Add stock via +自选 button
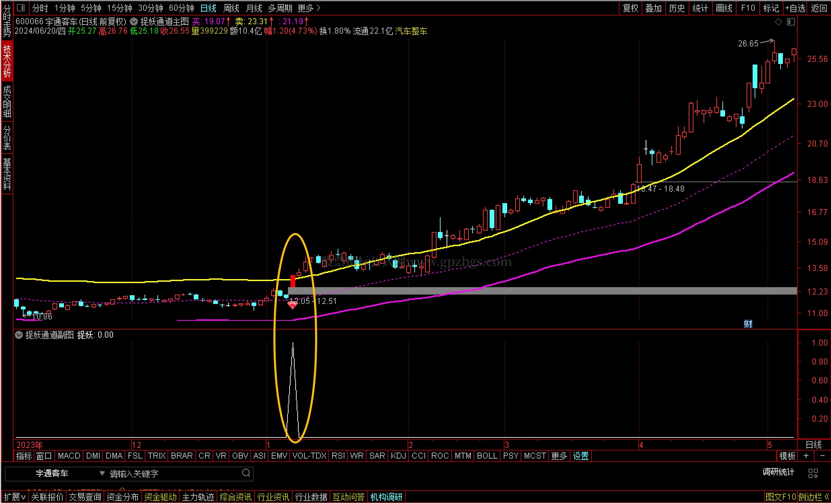 tap(795, 8)
